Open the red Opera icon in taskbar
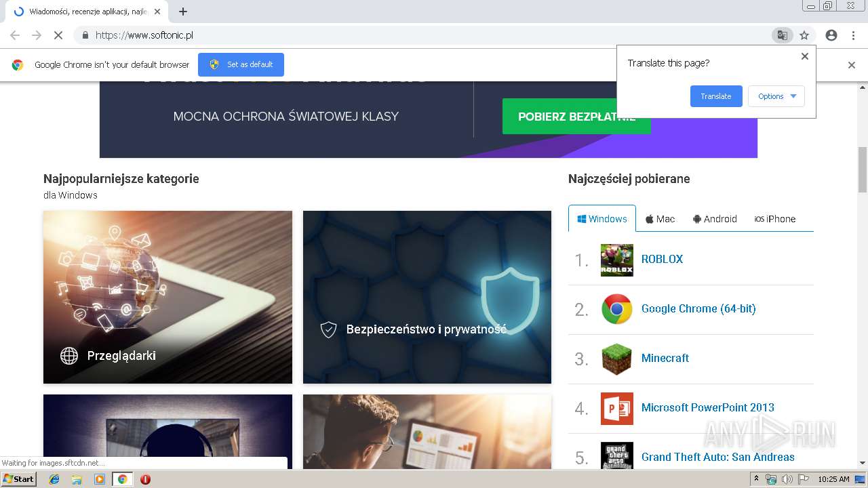The height and width of the screenshot is (488, 868). coord(145,479)
